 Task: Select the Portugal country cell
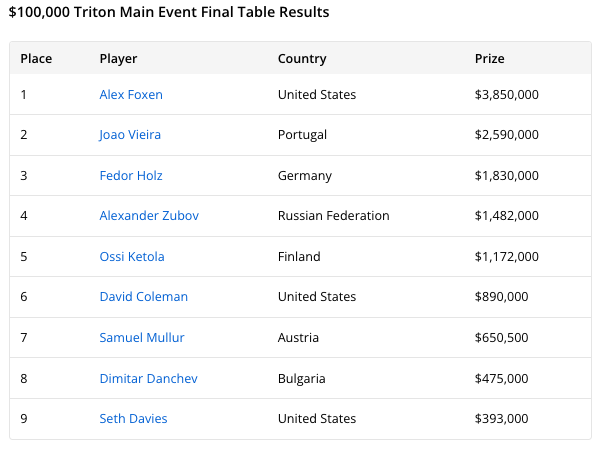302,135
